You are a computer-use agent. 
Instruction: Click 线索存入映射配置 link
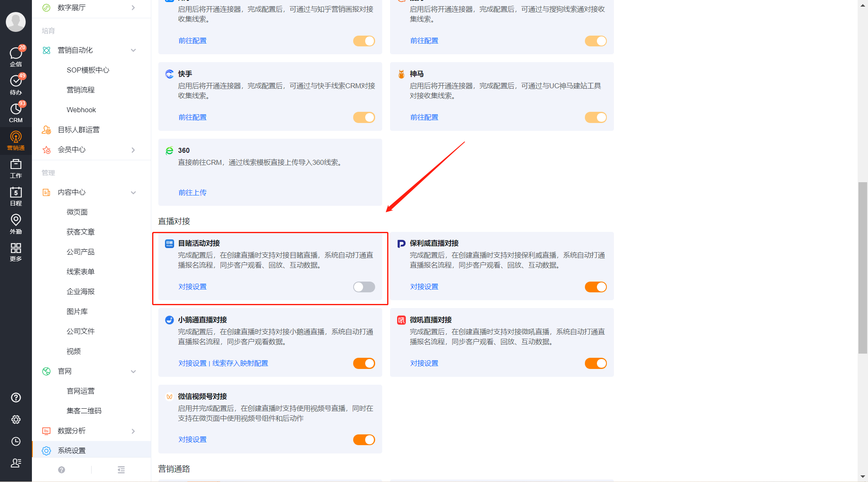[x=240, y=363]
